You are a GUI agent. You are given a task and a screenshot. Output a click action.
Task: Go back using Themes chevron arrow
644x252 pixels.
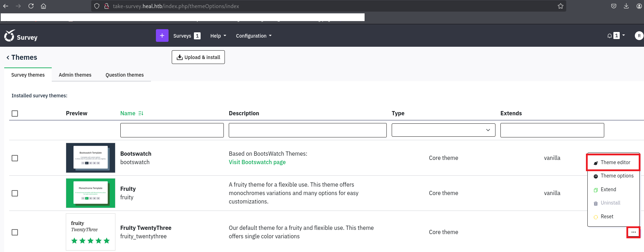coord(8,58)
